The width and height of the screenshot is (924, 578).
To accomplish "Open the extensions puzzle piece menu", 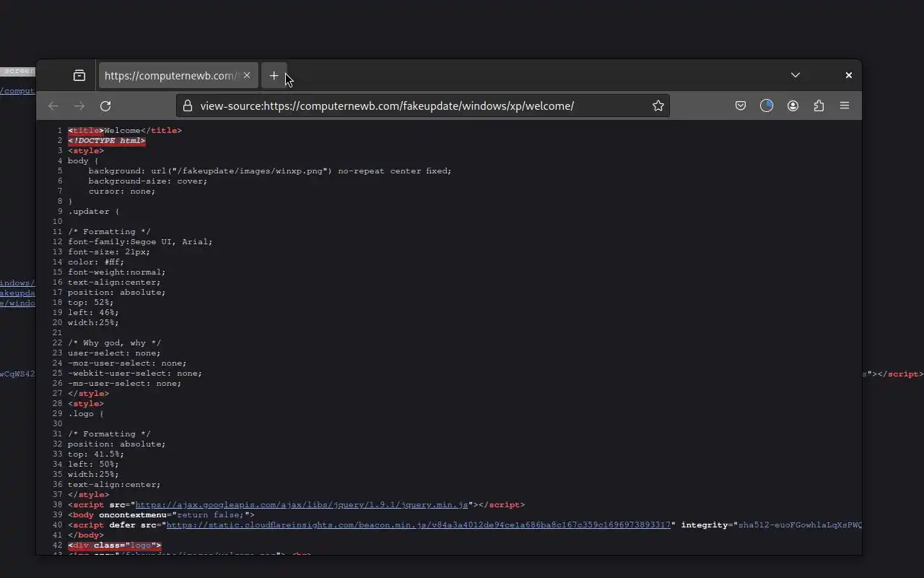I will pyautogui.click(x=819, y=105).
